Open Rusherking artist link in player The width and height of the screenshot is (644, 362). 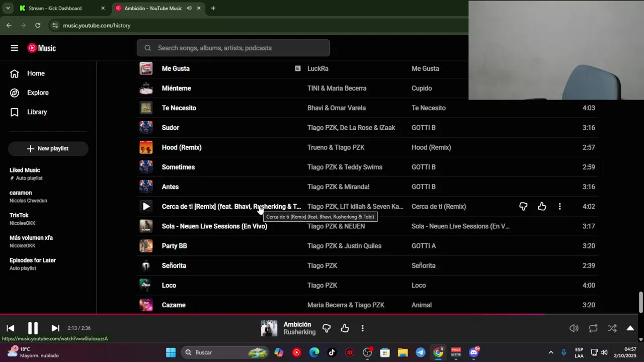click(x=299, y=332)
